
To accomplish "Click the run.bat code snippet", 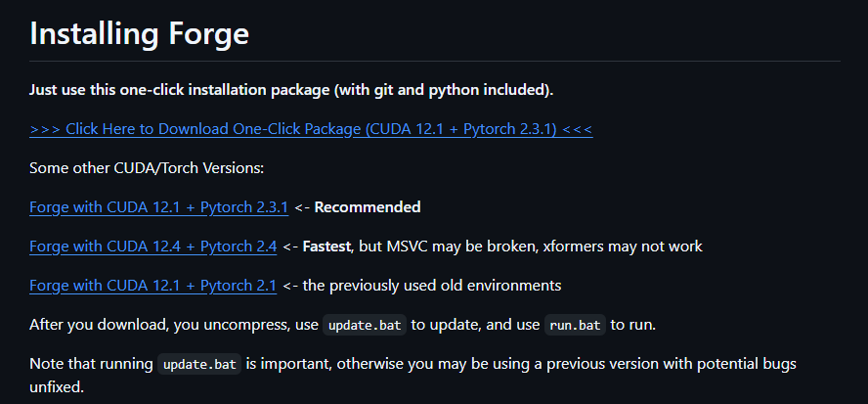I will tap(575, 325).
